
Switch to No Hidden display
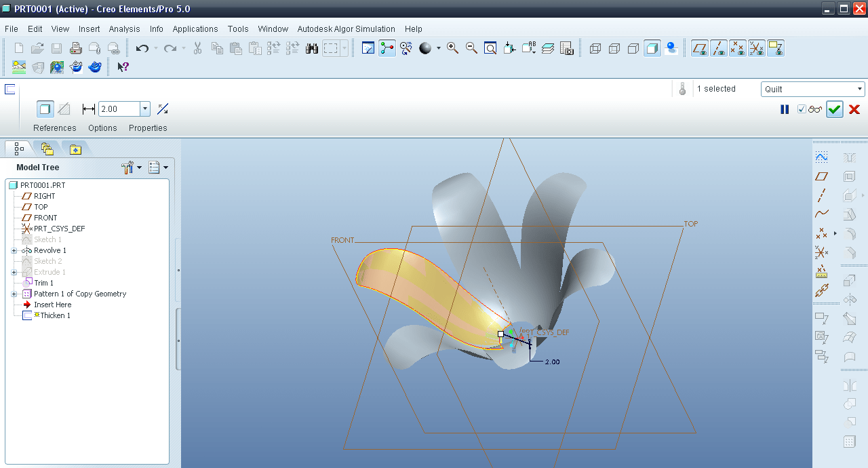tap(633, 48)
